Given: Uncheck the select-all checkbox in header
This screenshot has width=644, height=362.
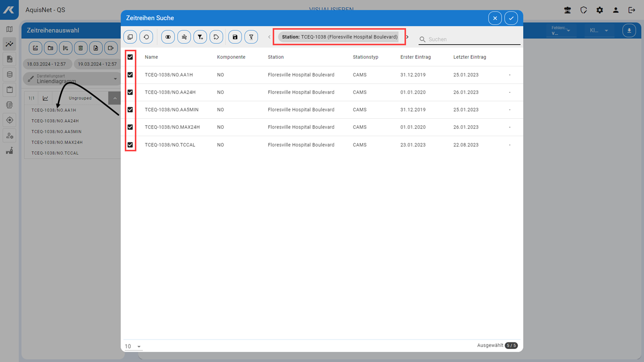Looking at the screenshot, I should 130,57.
